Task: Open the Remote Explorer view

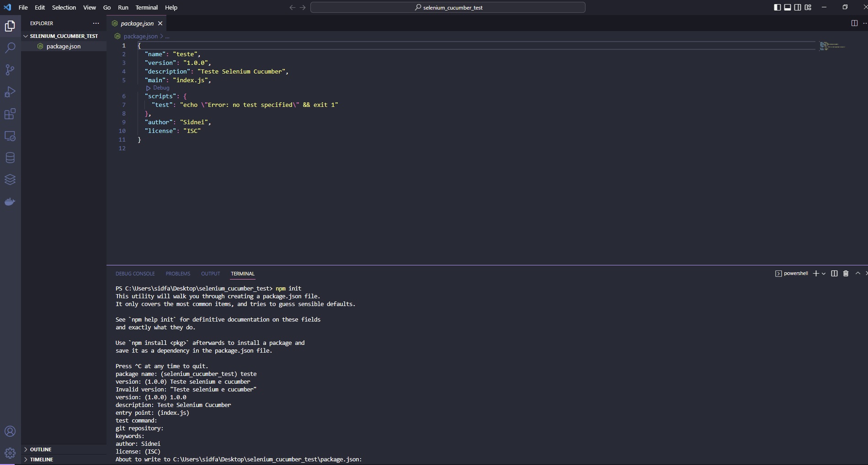Action: pyautogui.click(x=10, y=136)
